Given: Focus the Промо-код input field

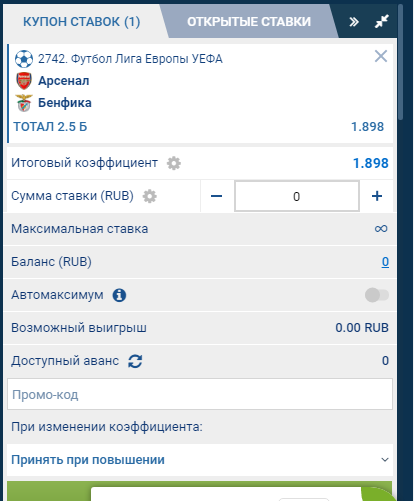Looking at the screenshot, I should point(200,394).
